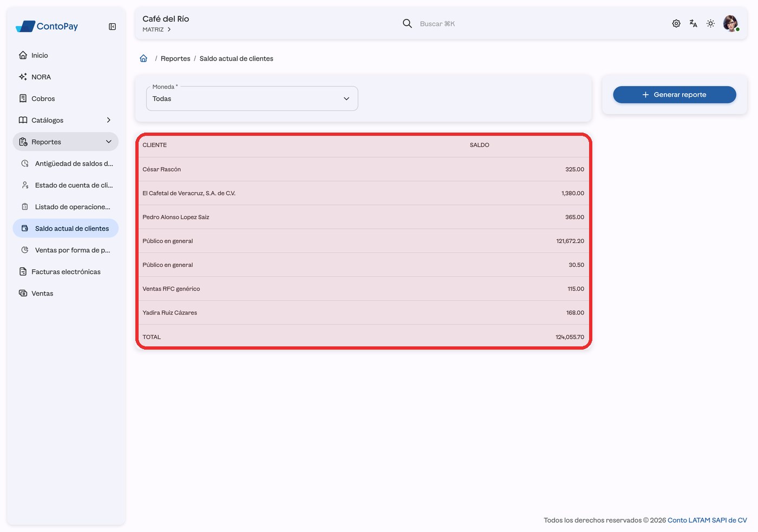Image resolution: width=758 pixels, height=532 pixels.
Task: Click the Cobros receipt icon
Action: [23, 98]
